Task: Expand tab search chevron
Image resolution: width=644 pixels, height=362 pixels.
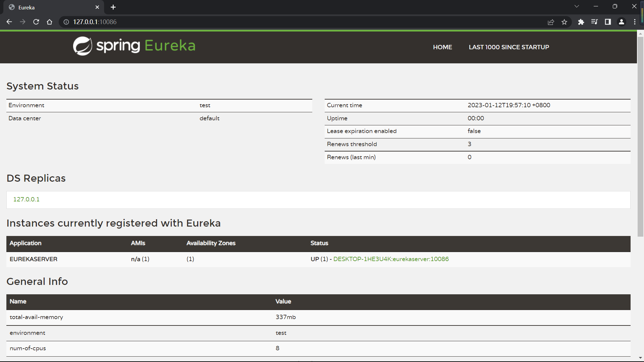Action: click(x=577, y=6)
